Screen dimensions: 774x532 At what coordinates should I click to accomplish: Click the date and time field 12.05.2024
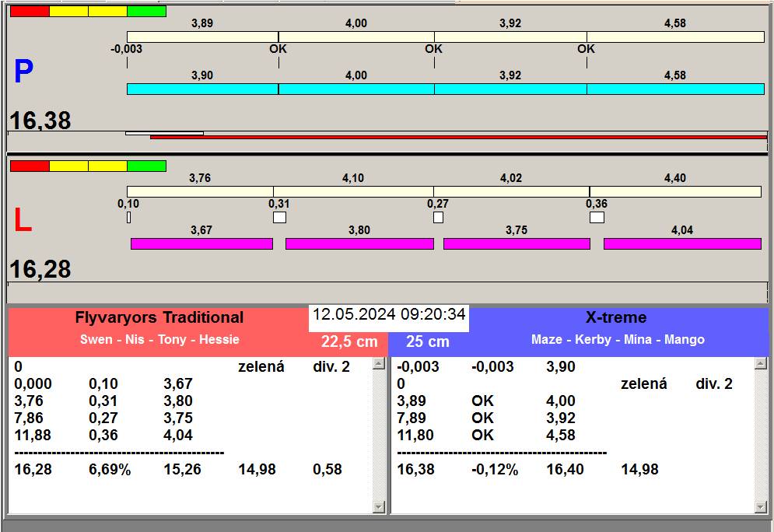pos(389,315)
